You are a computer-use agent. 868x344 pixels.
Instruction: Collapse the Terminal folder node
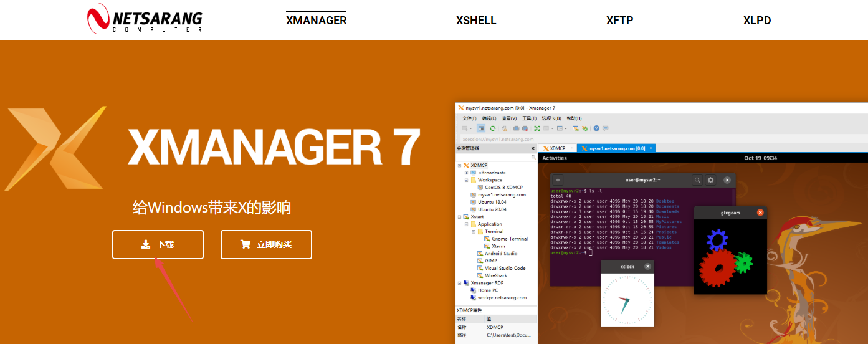coord(474,231)
